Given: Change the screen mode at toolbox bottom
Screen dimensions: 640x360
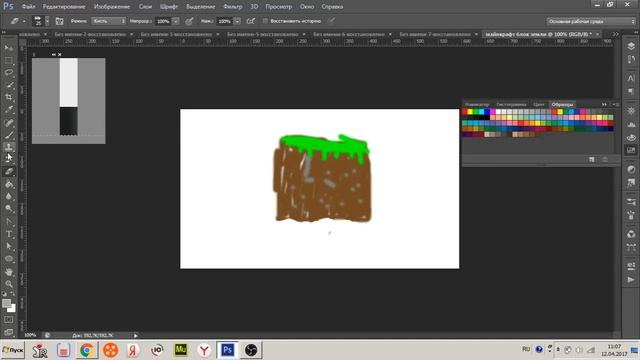Looking at the screenshot, I should tap(9, 332).
